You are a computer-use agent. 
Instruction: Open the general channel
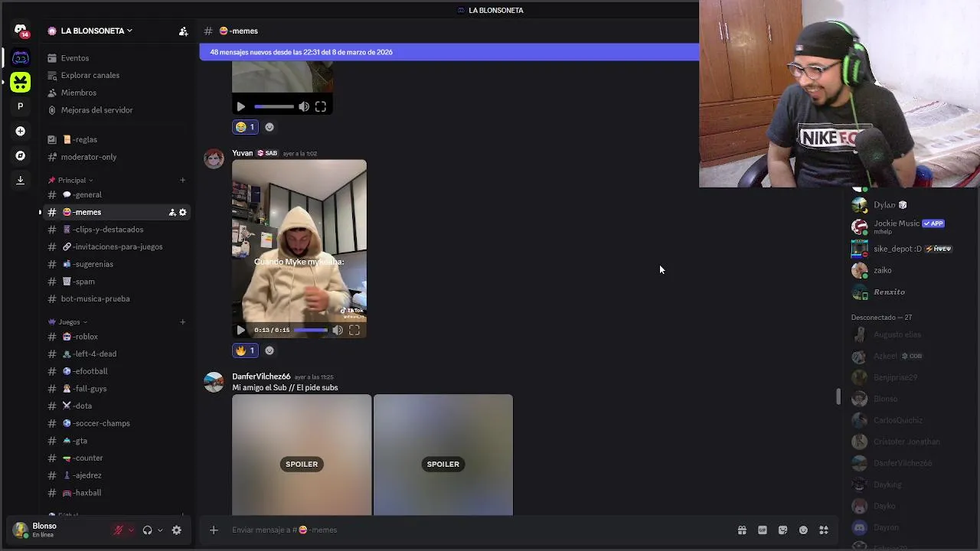[x=116, y=194]
